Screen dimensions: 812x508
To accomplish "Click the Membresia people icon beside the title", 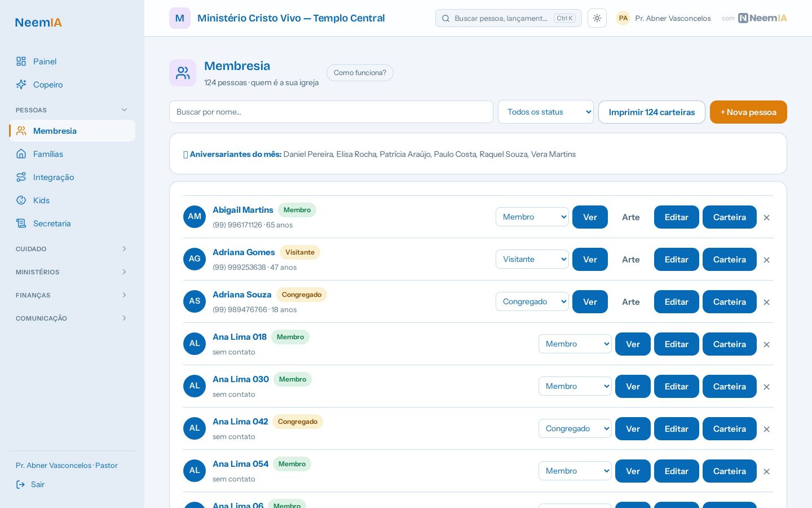I will [183, 73].
